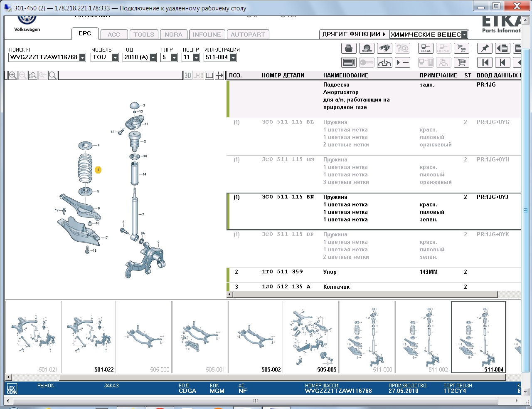Open illustration thumbnail 505-002
532x409 pixels.
click(256, 337)
